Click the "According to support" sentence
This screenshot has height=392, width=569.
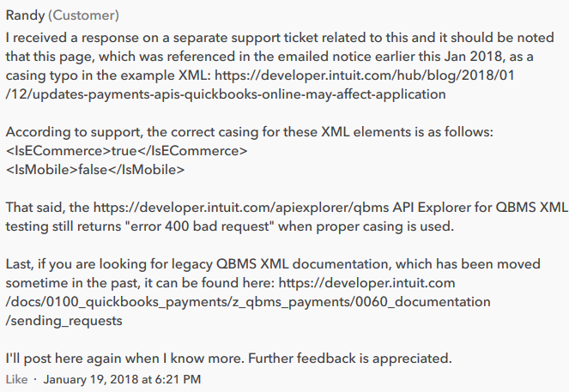coord(249,132)
